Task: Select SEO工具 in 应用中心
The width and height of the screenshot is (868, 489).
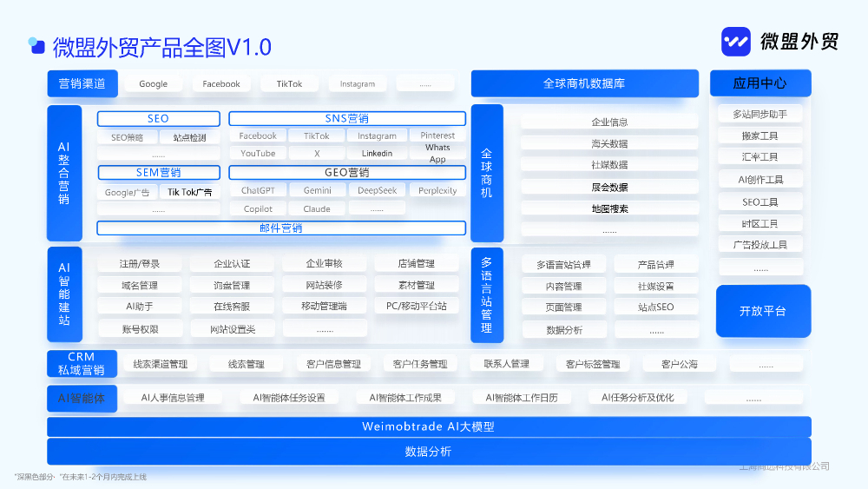Action: [760, 202]
